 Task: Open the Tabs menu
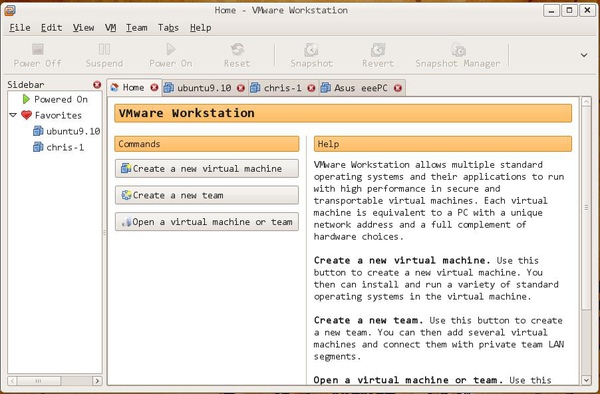[x=168, y=28]
